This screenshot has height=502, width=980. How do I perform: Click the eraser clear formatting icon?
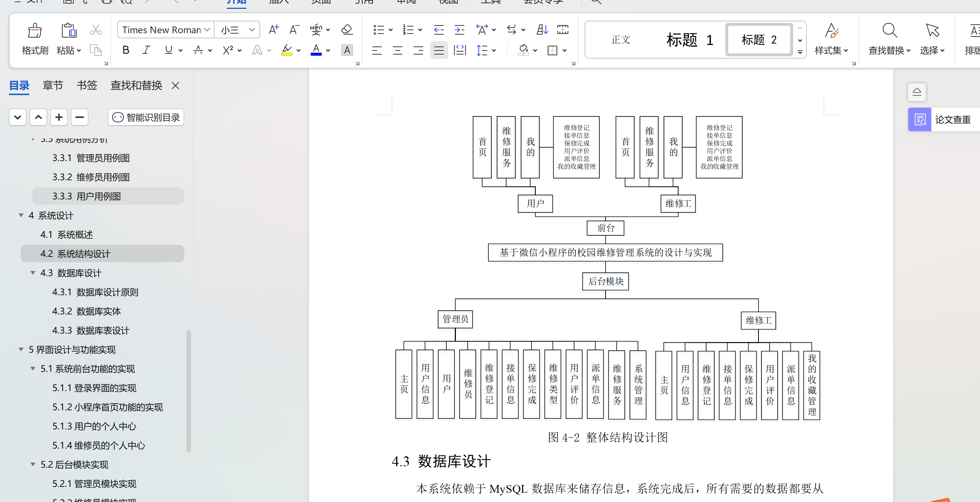coord(346,30)
